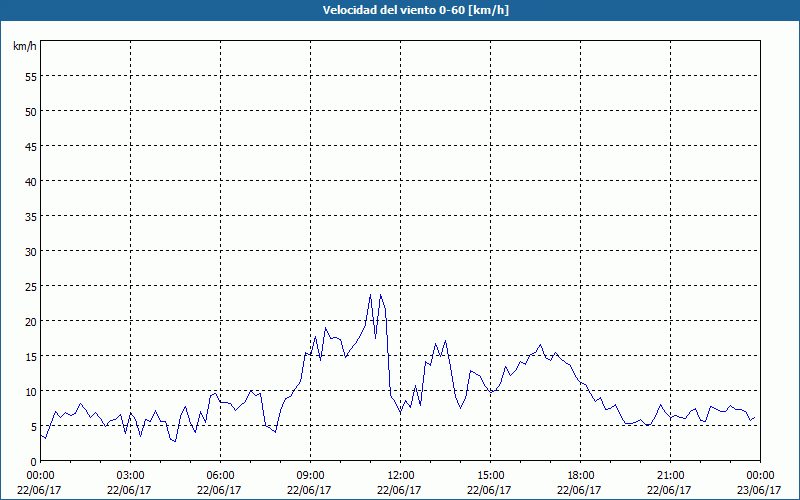Click the '50' y-axis tick label
The image size is (800, 500).
pyautogui.click(x=31, y=111)
